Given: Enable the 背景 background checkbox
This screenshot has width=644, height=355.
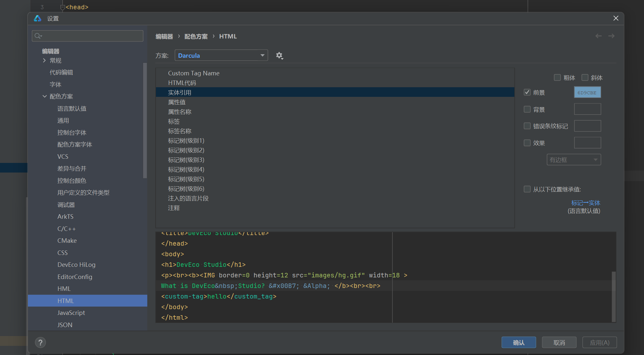Looking at the screenshot, I should pyautogui.click(x=527, y=109).
